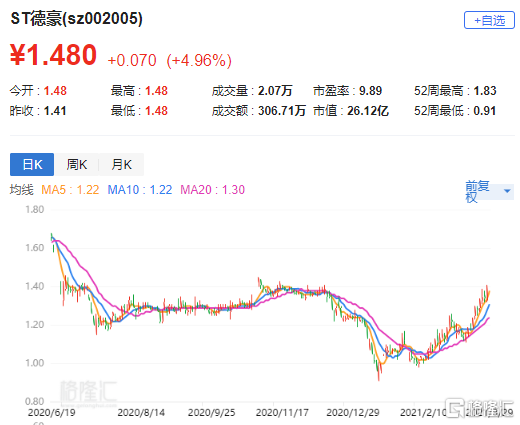Click the 成交额 value 306.71万
The height and width of the screenshot is (425, 520).
pyautogui.click(x=282, y=111)
